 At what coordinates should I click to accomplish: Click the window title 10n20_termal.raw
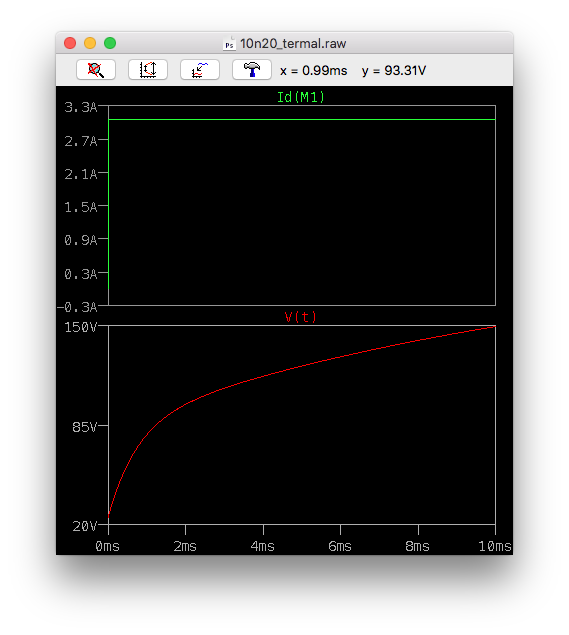point(293,44)
